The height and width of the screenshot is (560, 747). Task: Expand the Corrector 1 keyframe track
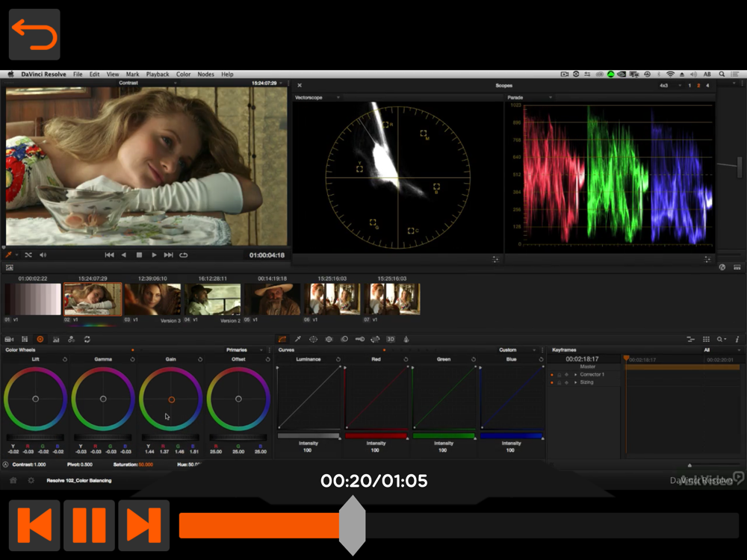(575, 374)
